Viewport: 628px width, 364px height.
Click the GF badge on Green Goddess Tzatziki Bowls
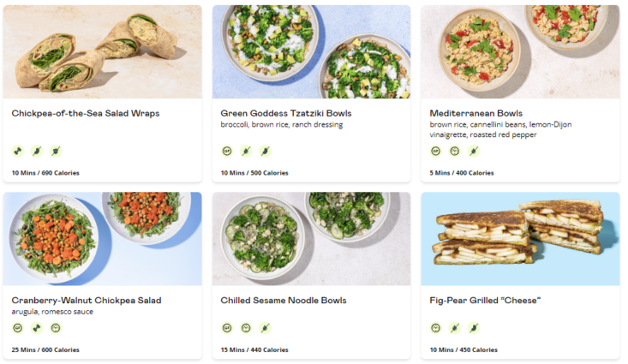click(227, 151)
